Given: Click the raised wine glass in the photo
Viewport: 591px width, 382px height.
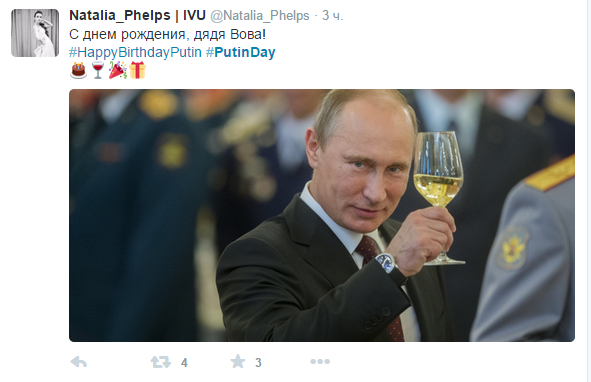Looking at the screenshot, I should (439, 197).
